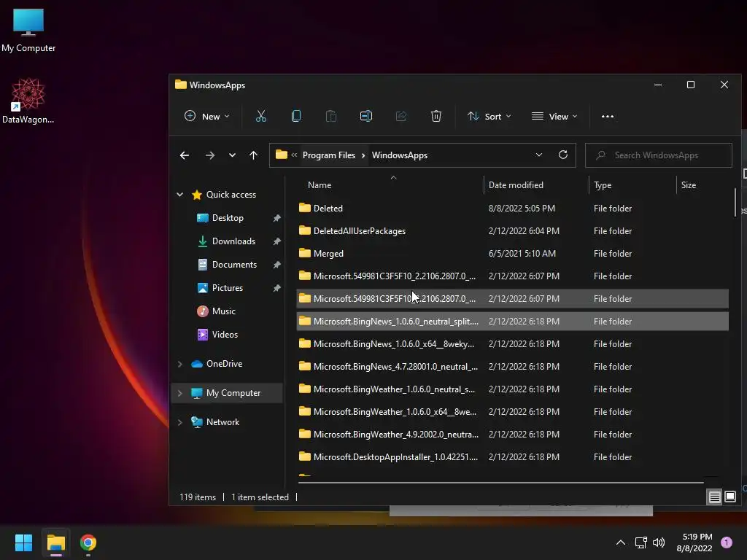Click the Delete trash can icon
The height and width of the screenshot is (560, 747).
pyautogui.click(x=436, y=116)
